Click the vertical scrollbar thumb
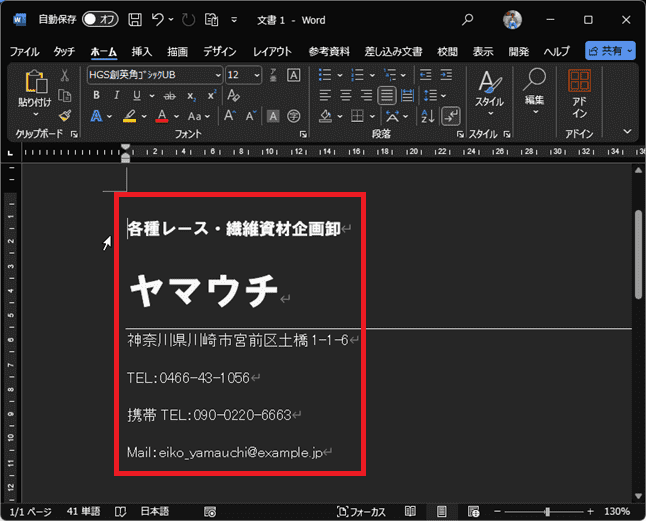The image size is (646, 521). pos(639,255)
